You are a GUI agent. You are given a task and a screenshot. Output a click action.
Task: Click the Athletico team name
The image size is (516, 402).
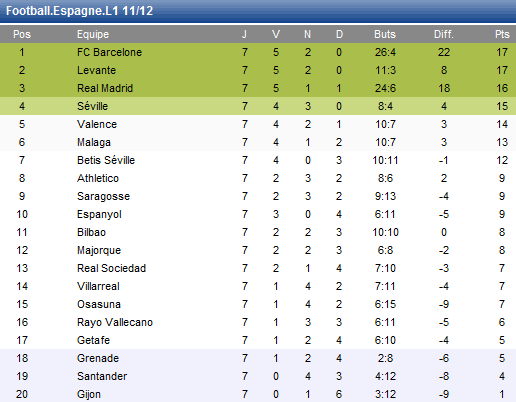tap(98, 178)
